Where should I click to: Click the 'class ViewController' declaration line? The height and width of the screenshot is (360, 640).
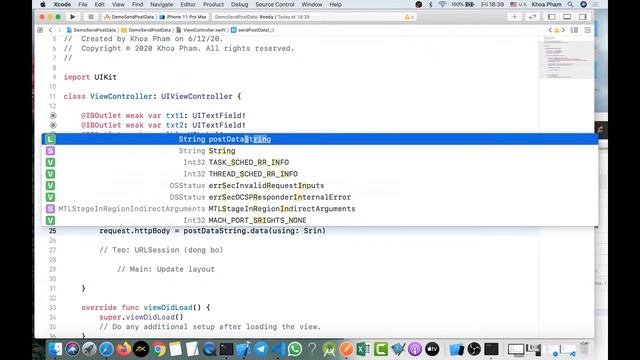[152, 96]
